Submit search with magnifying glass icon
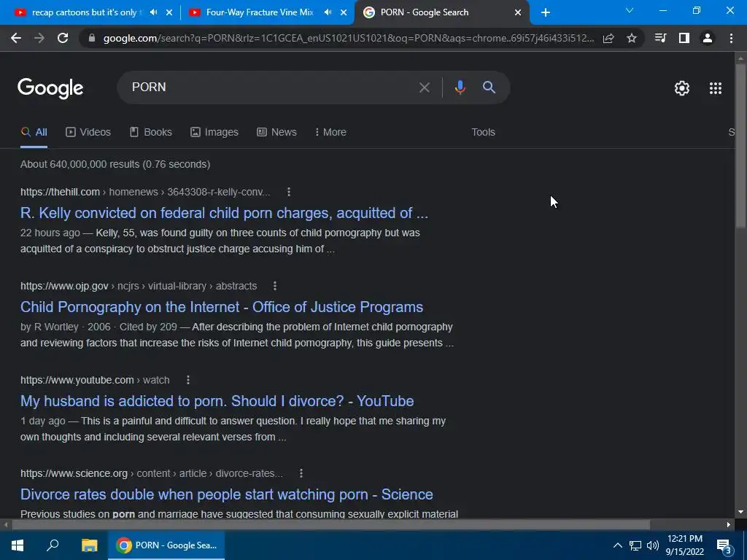This screenshot has height=560, width=747. pyautogui.click(x=489, y=87)
